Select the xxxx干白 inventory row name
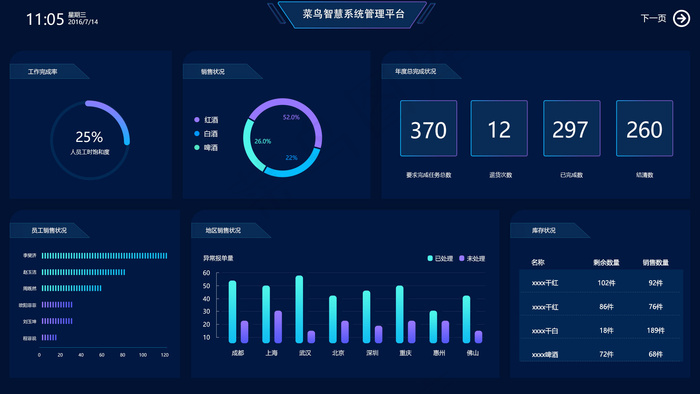The image size is (700, 394). (545, 331)
